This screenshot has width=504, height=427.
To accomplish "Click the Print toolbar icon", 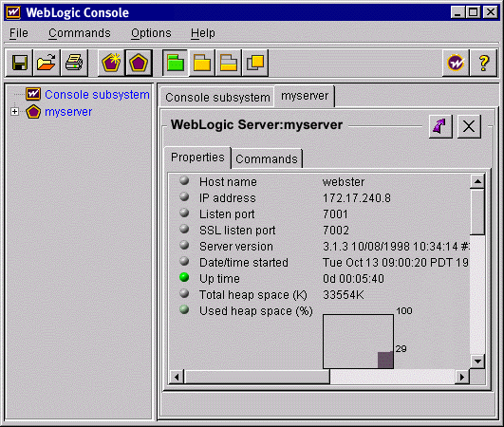I will 74,63.
